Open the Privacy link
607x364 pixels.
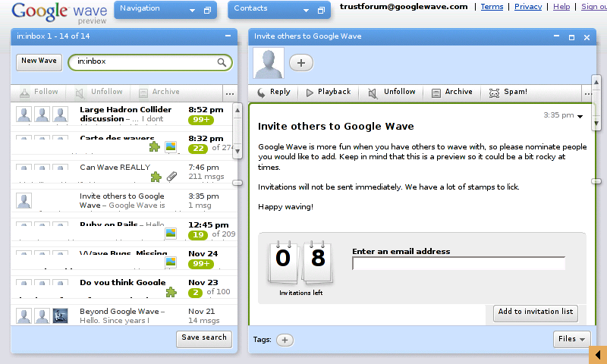(x=527, y=7)
